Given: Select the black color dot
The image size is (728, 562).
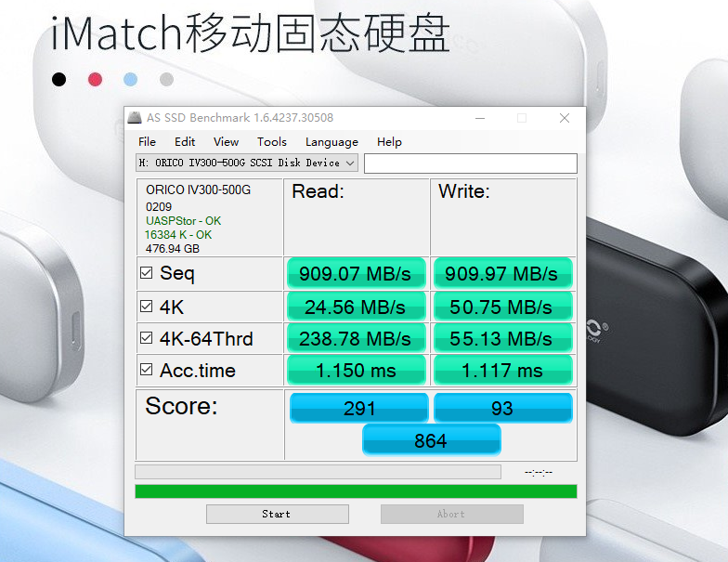Looking at the screenshot, I should (59, 80).
